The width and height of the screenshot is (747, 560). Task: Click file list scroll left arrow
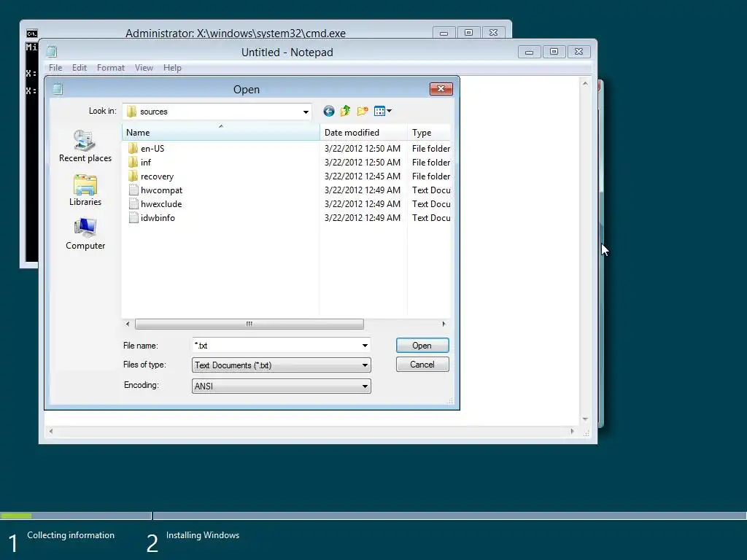pos(127,324)
